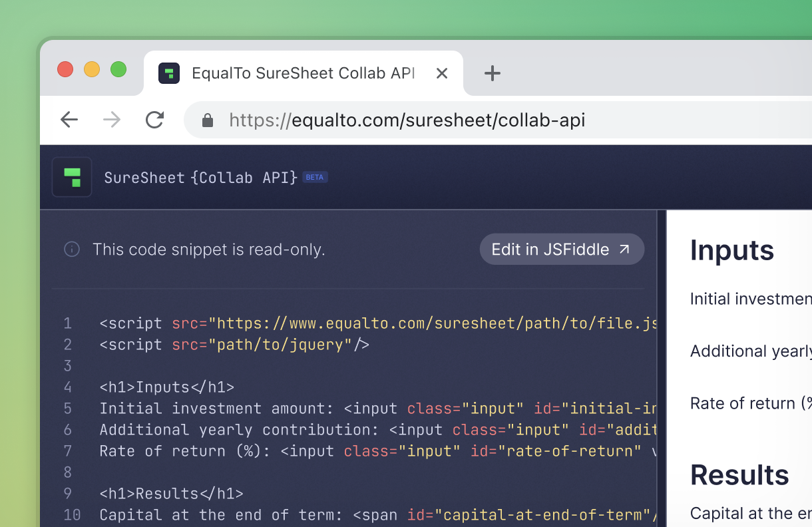Click the browser back arrow

point(69,120)
